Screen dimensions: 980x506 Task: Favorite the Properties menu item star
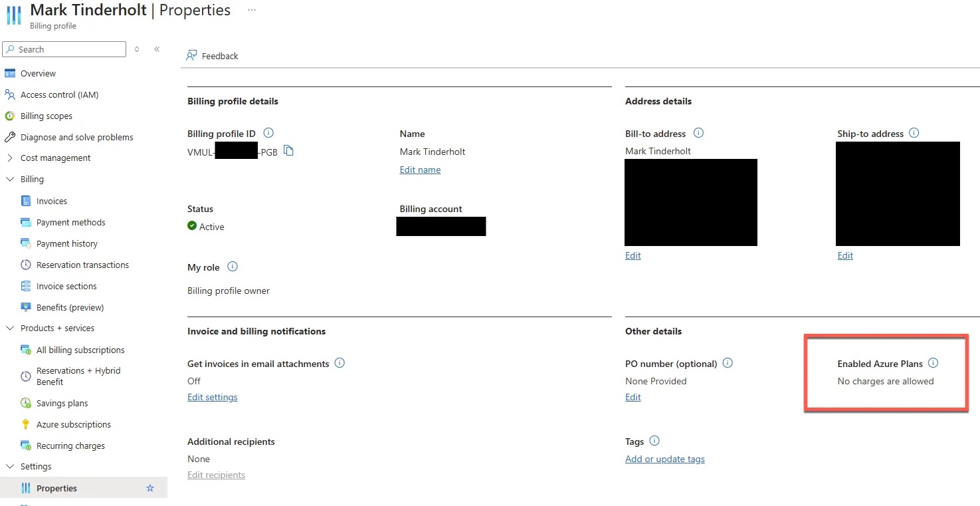150,488
